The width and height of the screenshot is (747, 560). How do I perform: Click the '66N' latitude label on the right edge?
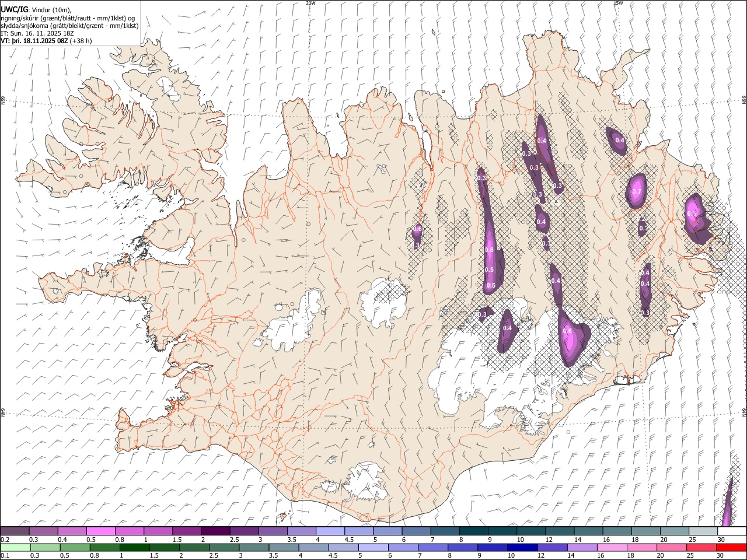[x=743, y=99]
